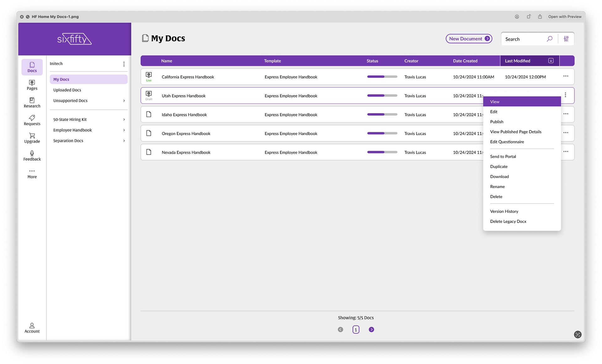Go to the next page arrow
The height and width of the screenshot is (364, 602).
tap(371, 330)
